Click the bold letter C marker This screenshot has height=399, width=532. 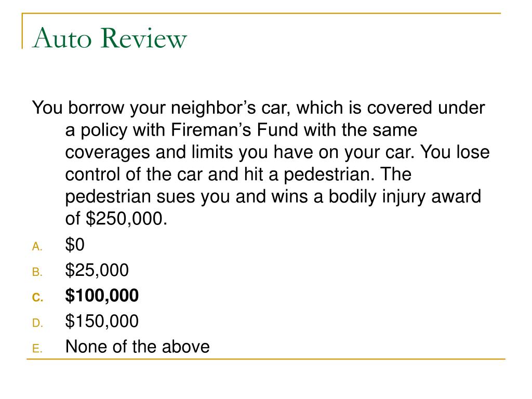(x=37, y=298)
